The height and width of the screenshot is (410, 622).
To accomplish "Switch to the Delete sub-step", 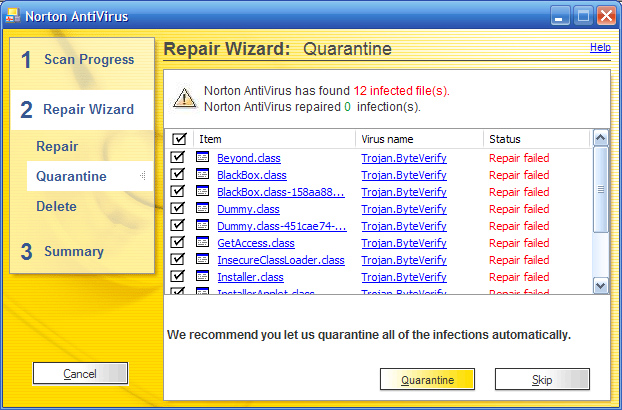I will 56,206.
